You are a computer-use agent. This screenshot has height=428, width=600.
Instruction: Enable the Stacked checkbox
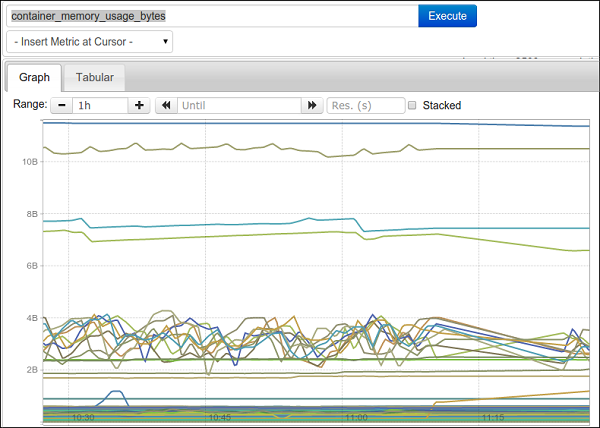pyautogui.click(x=413, y=105)
